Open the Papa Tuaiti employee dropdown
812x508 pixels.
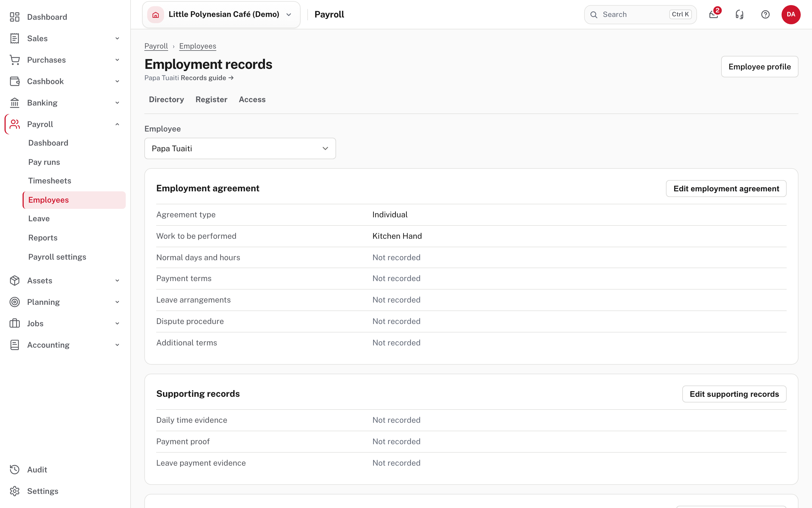240,148
